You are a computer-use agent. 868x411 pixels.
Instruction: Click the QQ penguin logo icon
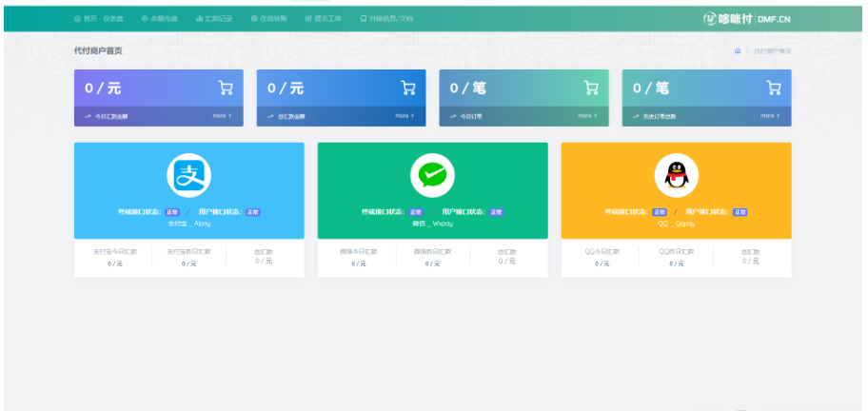click(677, 175)
